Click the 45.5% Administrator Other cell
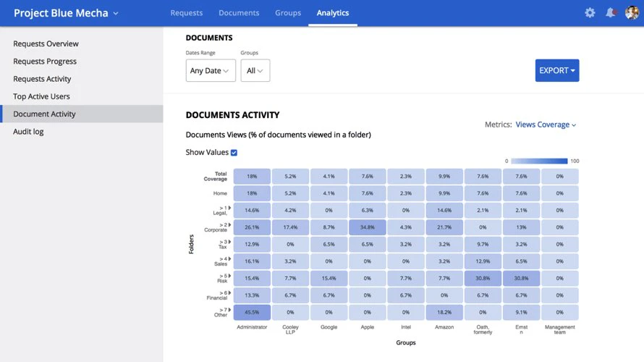 (x=252, y=312)
